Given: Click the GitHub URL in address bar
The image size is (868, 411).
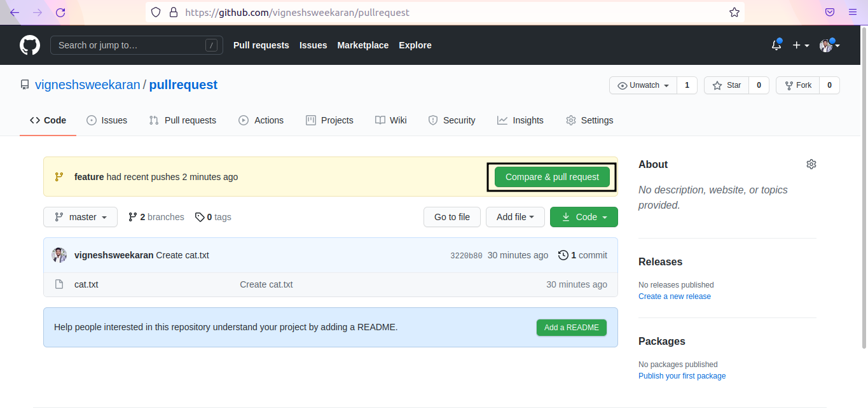Looking at the screenshot, I should pyautogui.click(x=297, y=12).
